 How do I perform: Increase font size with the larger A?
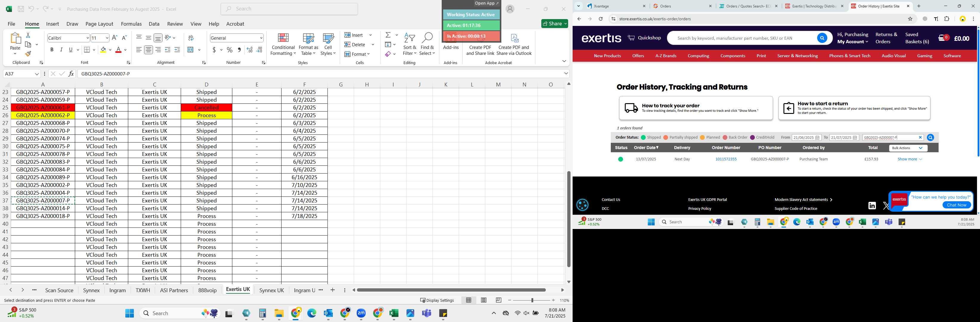click(115, 38)
